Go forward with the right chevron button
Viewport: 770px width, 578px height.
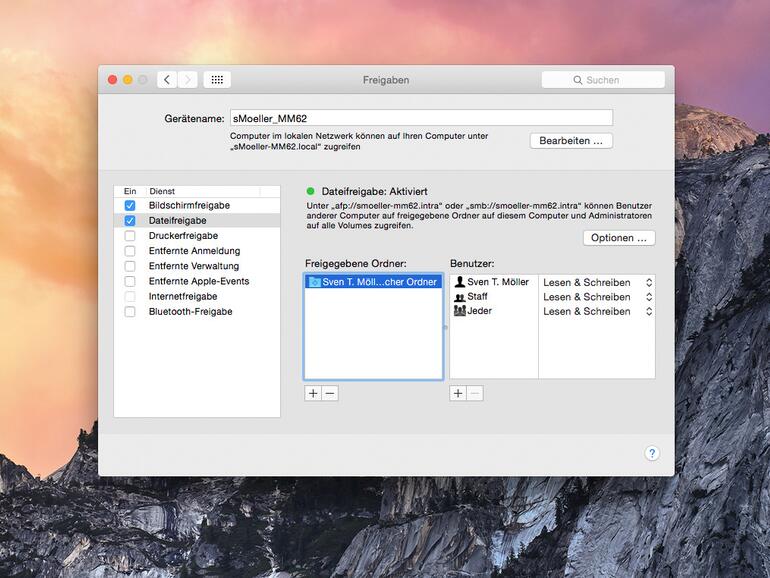click(x=188, y=80)
